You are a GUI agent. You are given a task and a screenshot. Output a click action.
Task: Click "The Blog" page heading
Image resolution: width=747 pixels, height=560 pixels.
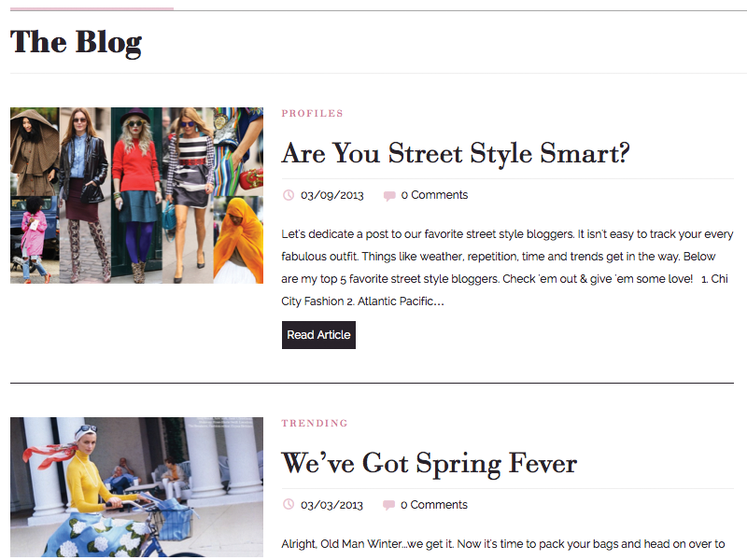tap(76, 42)
